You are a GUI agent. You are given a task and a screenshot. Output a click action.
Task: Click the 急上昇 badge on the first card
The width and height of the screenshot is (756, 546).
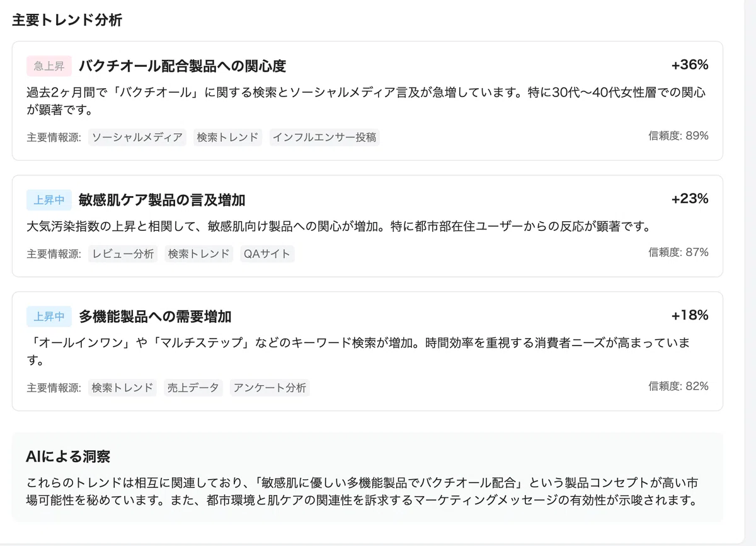click(x=49, y=66)
